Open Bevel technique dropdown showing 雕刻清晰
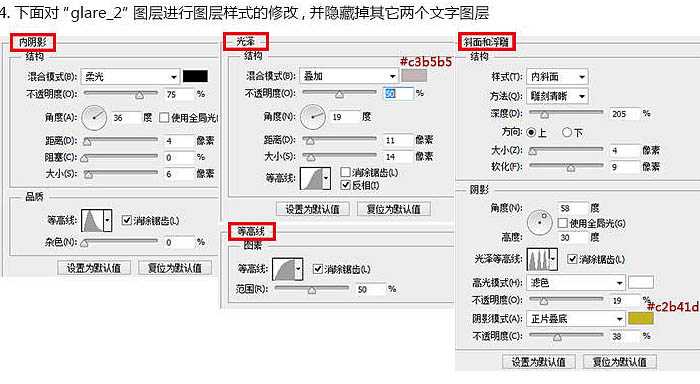 pos(557,96)
